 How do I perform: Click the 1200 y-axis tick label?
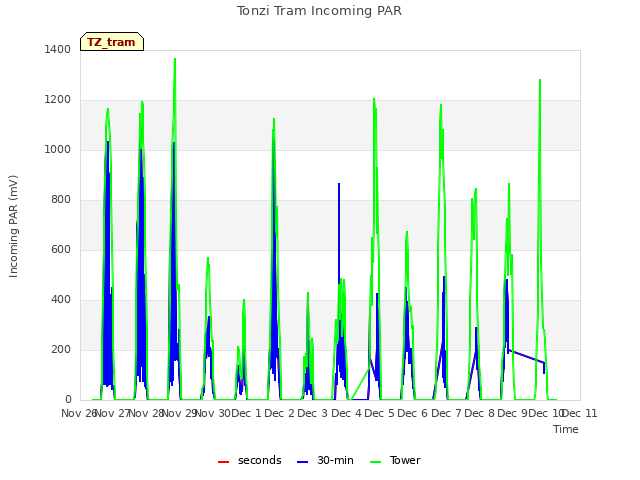click(58, 100)
